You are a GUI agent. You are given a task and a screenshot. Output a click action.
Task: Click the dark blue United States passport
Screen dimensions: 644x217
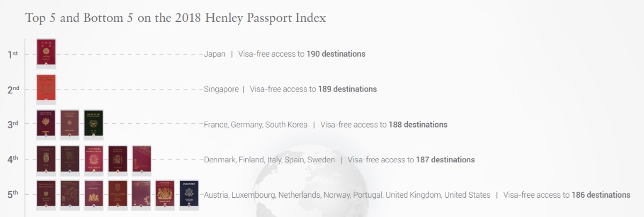189,194
